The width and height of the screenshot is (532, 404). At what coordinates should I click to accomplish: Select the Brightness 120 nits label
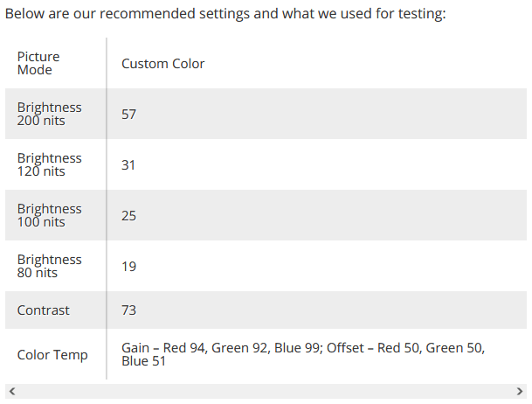(x=49, y=164)
